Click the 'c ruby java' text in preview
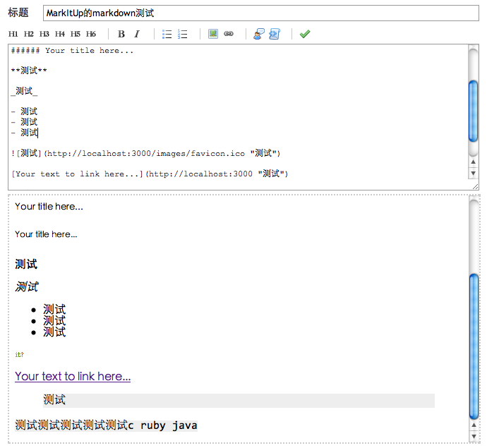 163,425
